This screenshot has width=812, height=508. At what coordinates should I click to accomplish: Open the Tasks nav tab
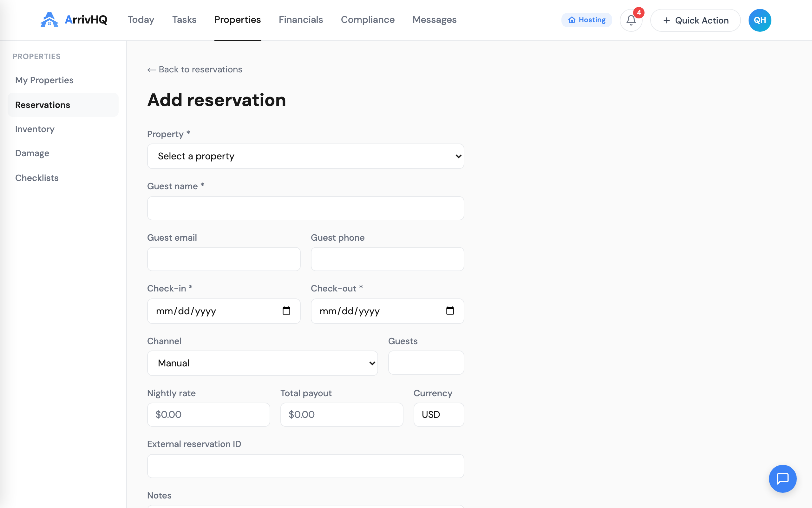[x=184, y=20]
